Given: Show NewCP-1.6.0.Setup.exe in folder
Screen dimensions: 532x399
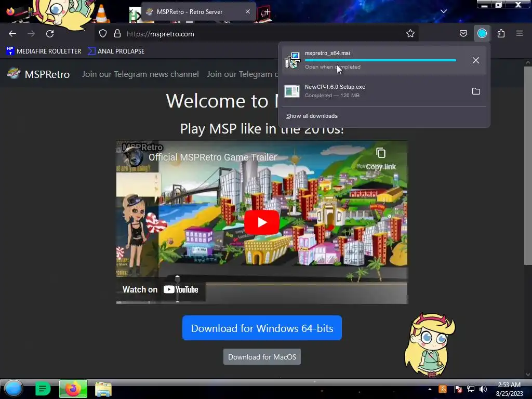Looking at the screenshot, I should pos(476,91).
